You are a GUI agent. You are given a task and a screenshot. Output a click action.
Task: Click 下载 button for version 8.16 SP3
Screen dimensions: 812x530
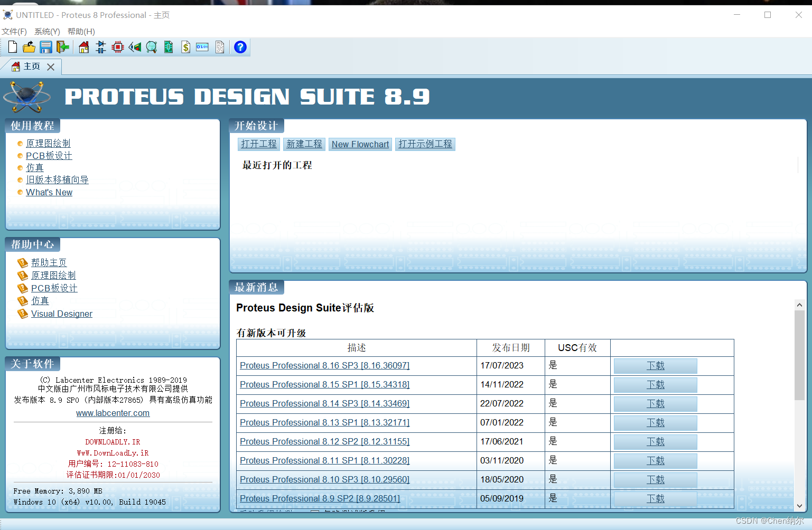(656, 366)
